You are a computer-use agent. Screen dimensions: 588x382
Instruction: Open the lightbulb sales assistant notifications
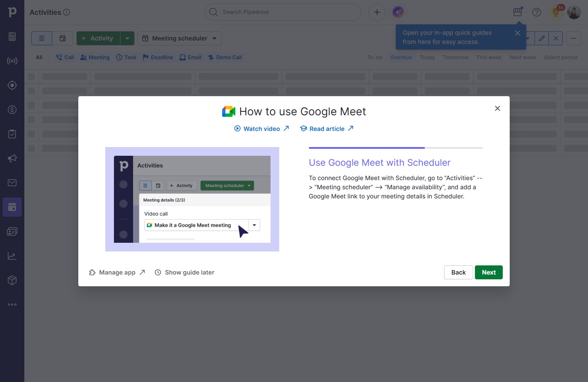pos(556,12)
